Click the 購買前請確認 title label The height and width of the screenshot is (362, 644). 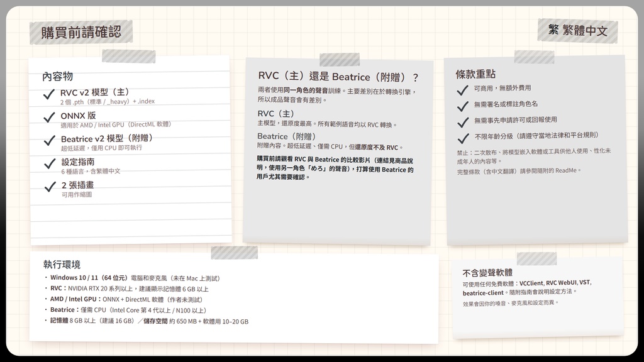81,32
